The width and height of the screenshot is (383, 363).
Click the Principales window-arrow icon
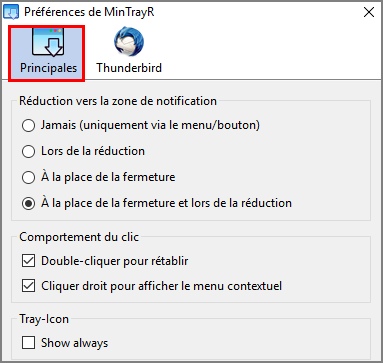tap(48, 42)
